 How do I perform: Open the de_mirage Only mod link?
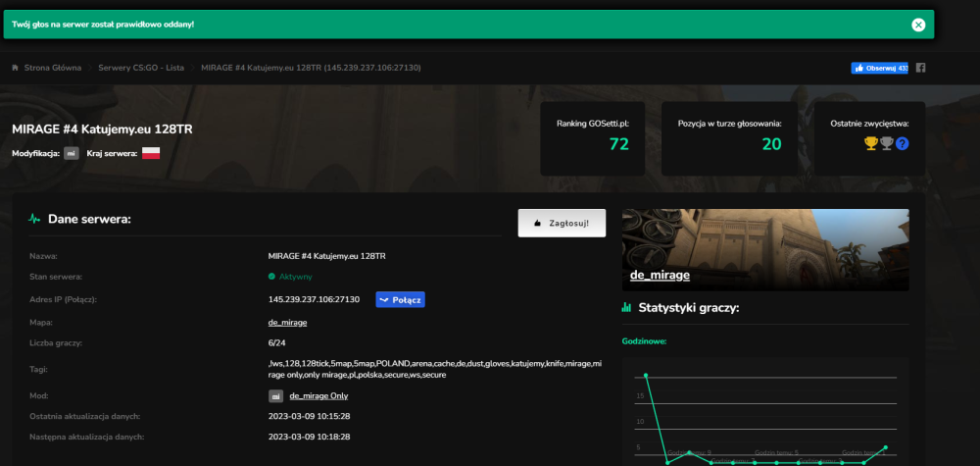coord(318,396)
